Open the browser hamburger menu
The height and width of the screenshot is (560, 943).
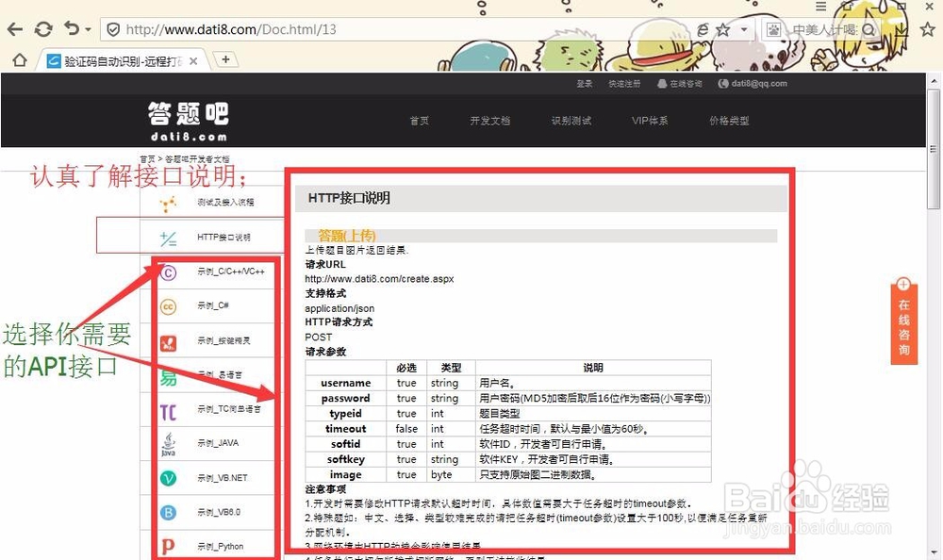pos(821,6)
